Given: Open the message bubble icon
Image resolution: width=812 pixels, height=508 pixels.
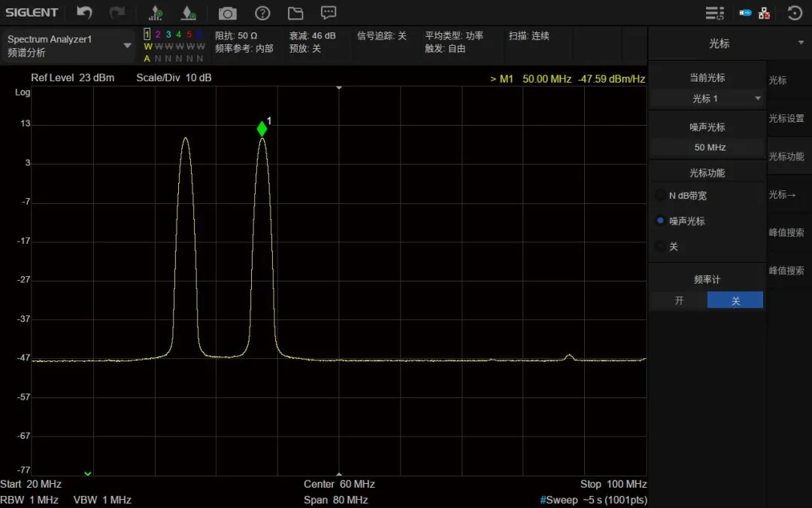Looking at the screenshot, I should tap(329, 13).
